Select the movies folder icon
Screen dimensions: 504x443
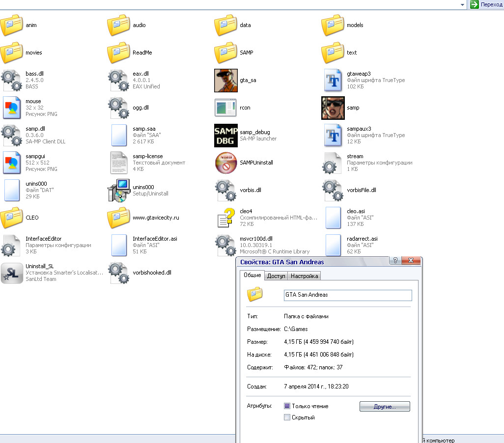pos(12,53)
